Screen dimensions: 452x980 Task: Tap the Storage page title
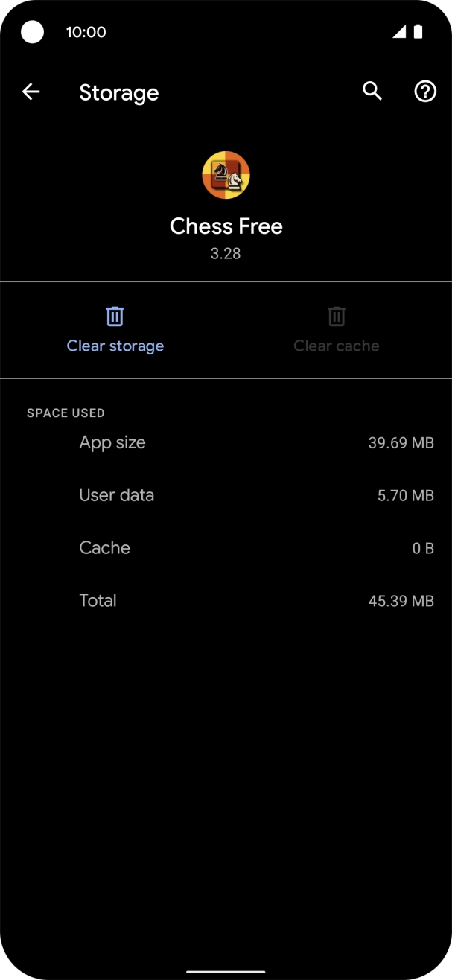119,93
